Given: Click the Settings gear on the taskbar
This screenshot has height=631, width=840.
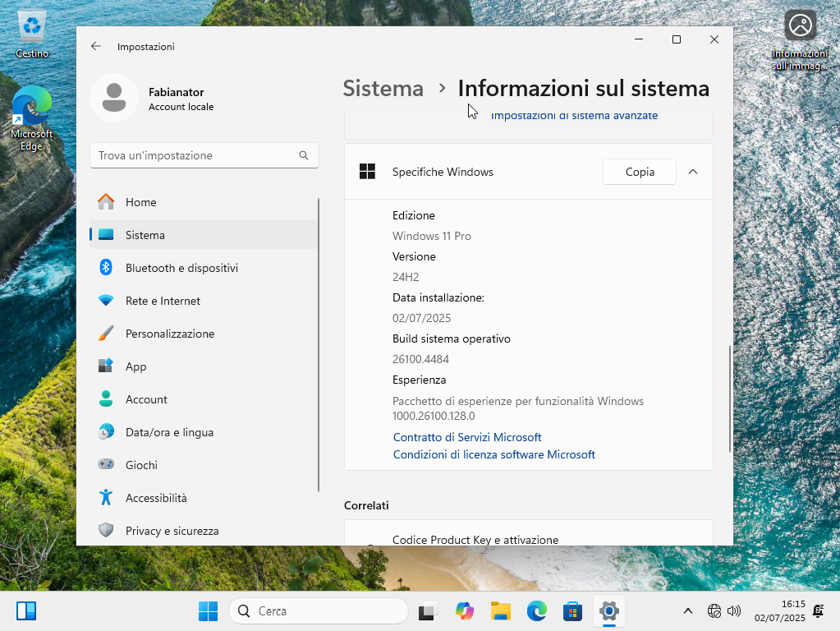Looking at the screenshot, I should click(609, 611).
